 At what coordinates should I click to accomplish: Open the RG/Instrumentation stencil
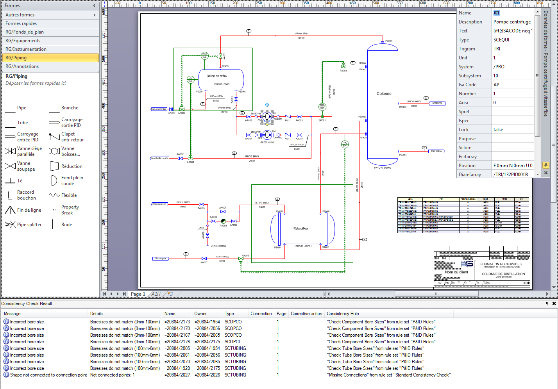[x=50, y=49]
